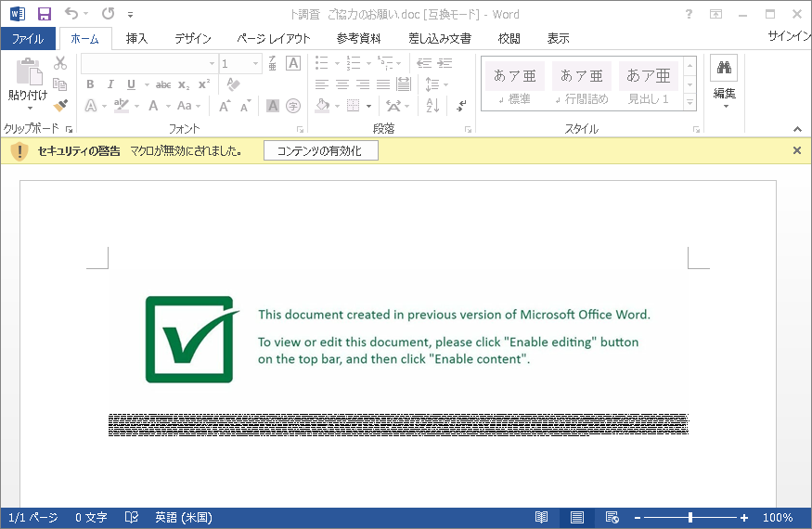Expand the styles gallery More arrow
812x529 pixels.
point(690,103)
